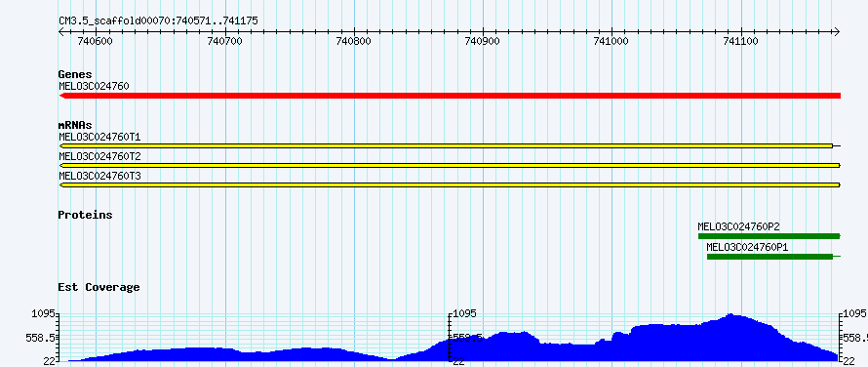Open the MELO3C024760 gene label
868x367 pixels.
(x=94, y=86)
